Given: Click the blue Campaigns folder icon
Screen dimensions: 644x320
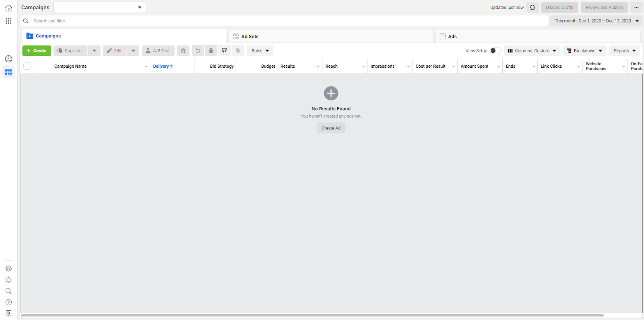Looking at the screenshot, I should tap(30, 36).
